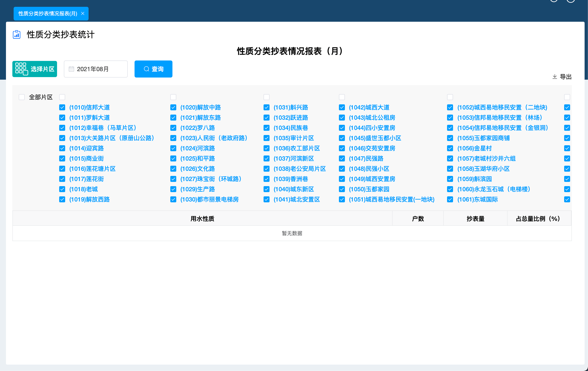Click the 用水性质 table column header
Screen dimensions: 588x371
tap(202, 219)
